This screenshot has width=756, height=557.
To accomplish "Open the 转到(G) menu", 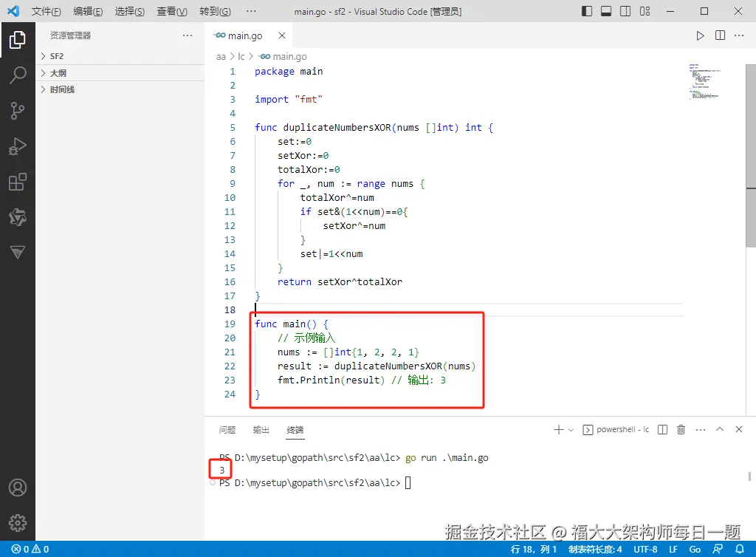I will (215, 12).
